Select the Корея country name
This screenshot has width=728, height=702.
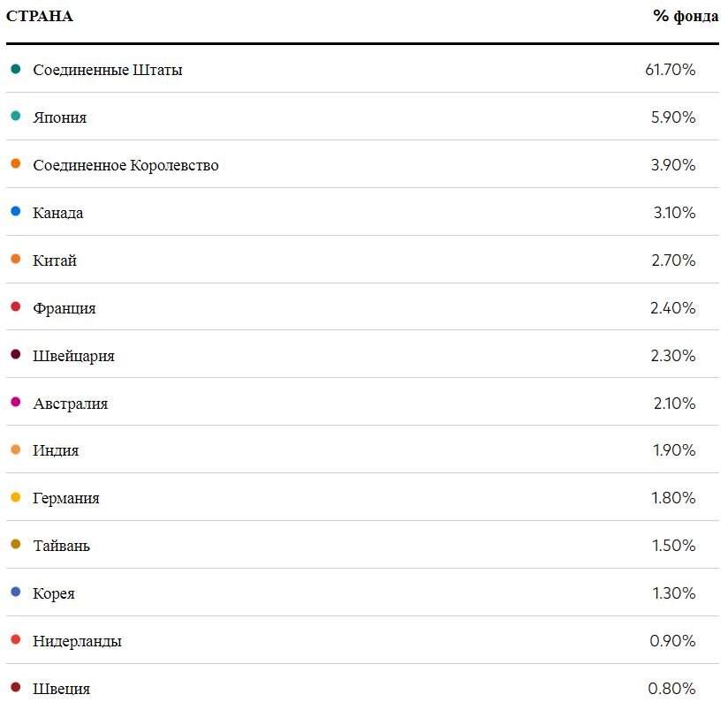coord(54,594)
